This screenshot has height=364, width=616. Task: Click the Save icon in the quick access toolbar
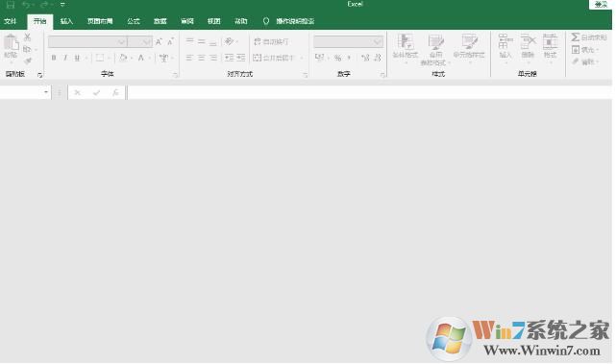click(11, 5)
